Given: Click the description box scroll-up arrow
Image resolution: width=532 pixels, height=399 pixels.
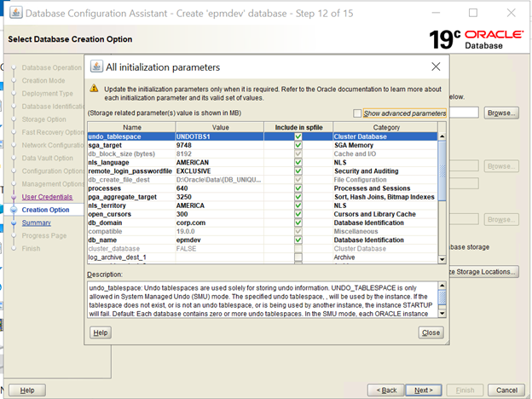Looking at the screenshot, I should pyautogui.click(x=442, y=286).
